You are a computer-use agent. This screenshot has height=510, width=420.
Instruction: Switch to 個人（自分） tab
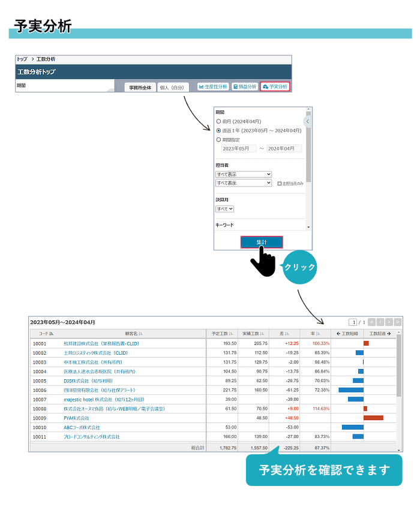tap(173, 88)
